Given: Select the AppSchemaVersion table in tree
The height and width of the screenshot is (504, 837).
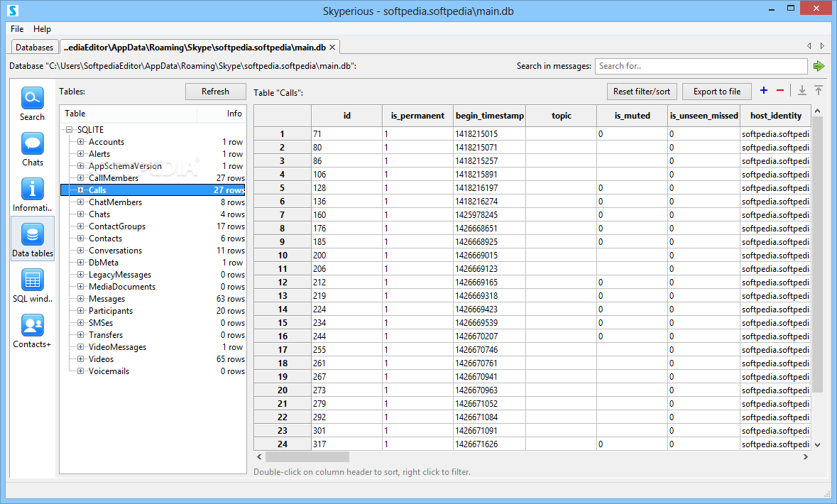Looking at the screenshot, I should 125,166.
